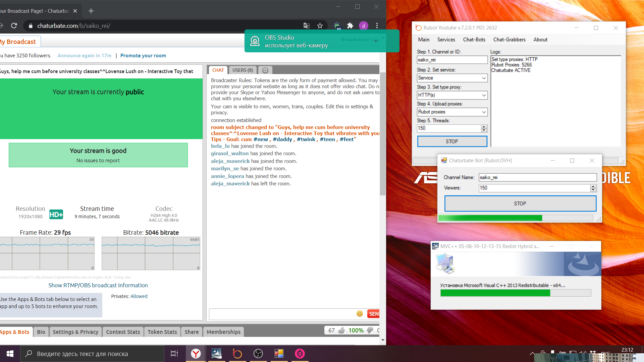Switch to the USERS (8) tab
The width and height of the screenshot is (644, 362).
pos(243,70)
